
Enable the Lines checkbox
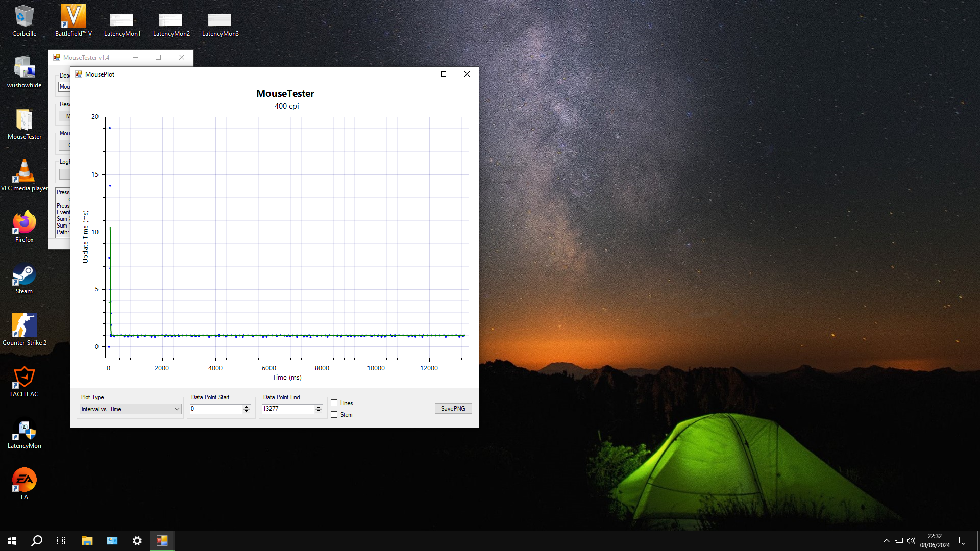point(334,403)
